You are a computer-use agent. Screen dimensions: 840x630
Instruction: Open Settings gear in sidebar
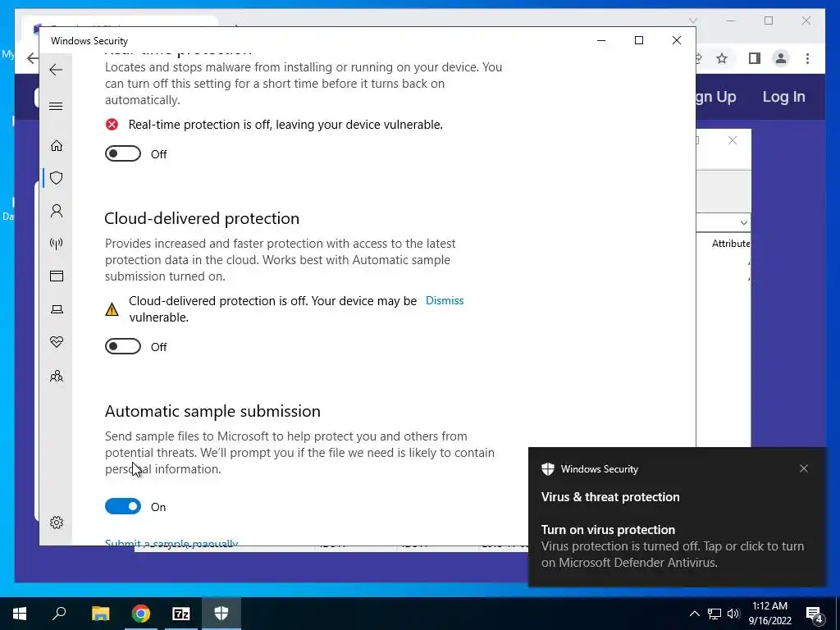coord(57,523)
